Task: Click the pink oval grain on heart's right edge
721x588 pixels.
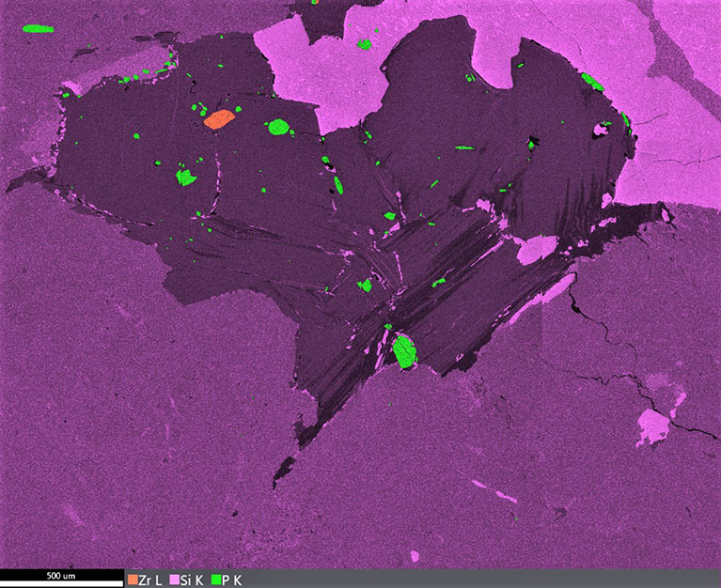Action: [x=537, y=249]
